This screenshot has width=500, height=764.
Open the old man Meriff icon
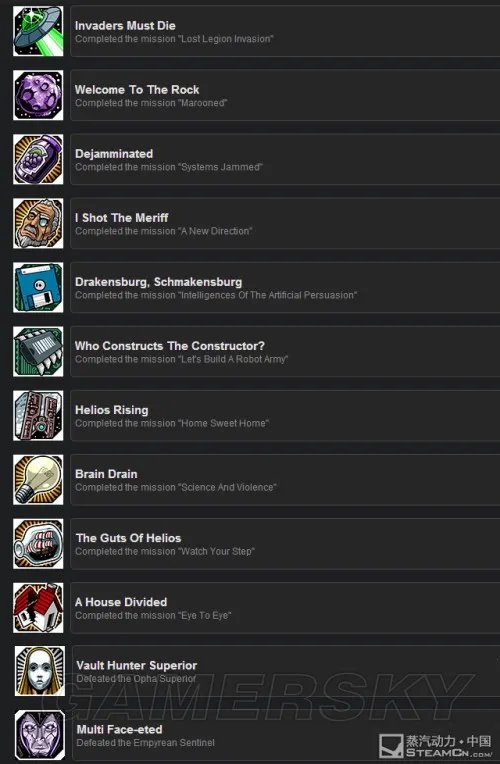click(38, 224)
